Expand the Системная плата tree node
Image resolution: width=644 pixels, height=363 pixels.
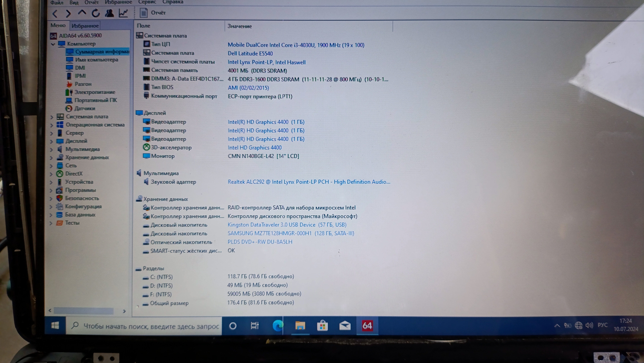(52, 117)
